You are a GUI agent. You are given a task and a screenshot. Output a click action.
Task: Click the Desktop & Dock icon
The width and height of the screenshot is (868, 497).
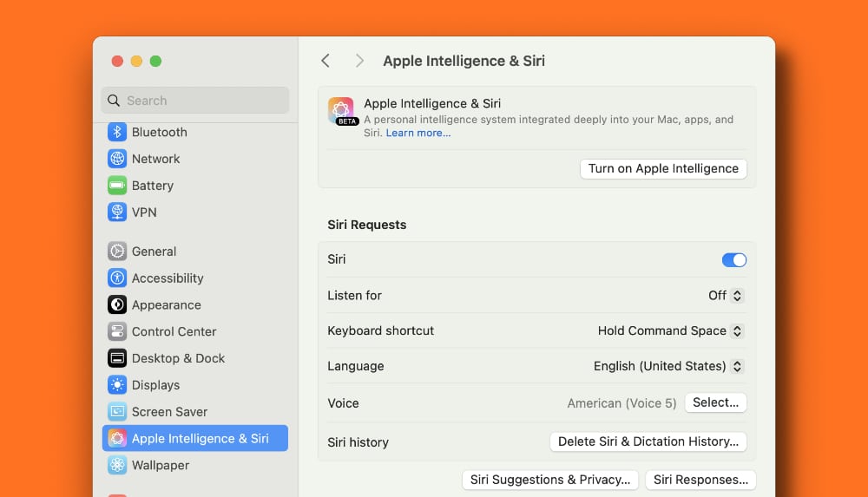117,358
